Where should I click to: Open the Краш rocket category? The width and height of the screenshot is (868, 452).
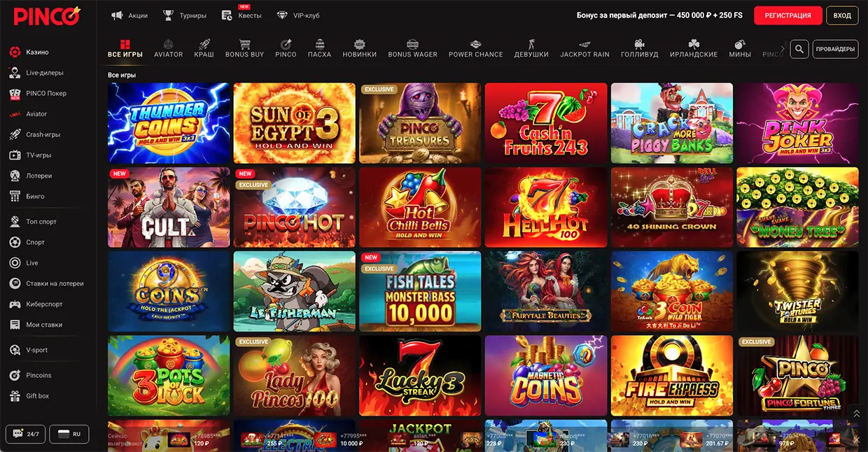click(x=204, y=44)
